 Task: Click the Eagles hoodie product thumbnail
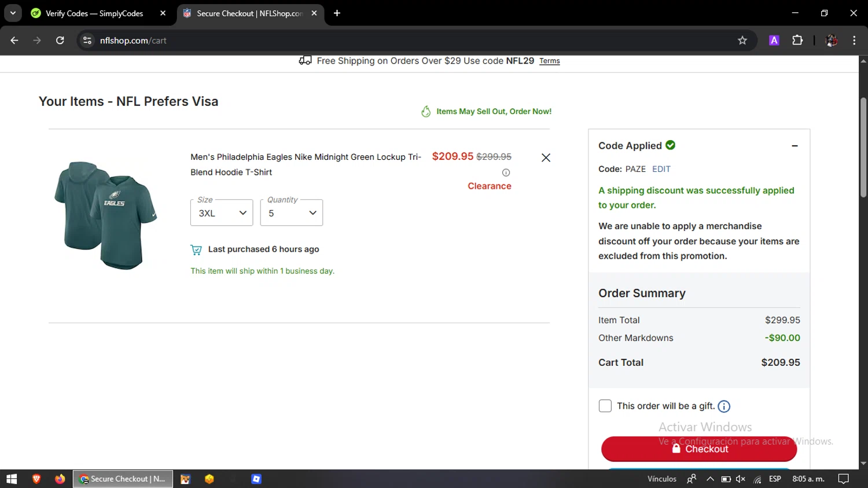tap(106, 215)
